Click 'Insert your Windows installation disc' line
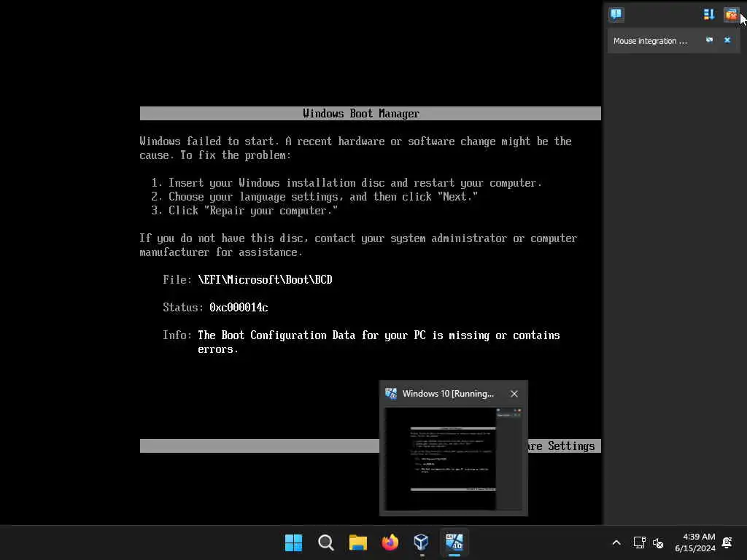The width and height of the screenshot is (747, 560). click(x=347, y=183)
